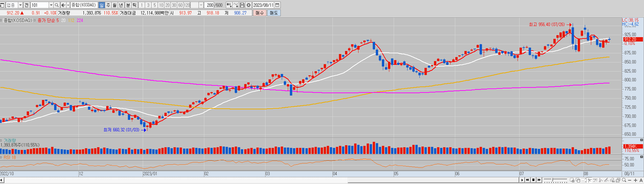The height and width of the screenshot is (184, 644).
Task: Click the 거래량 volume panel label
Action: [x=10, y=140]
